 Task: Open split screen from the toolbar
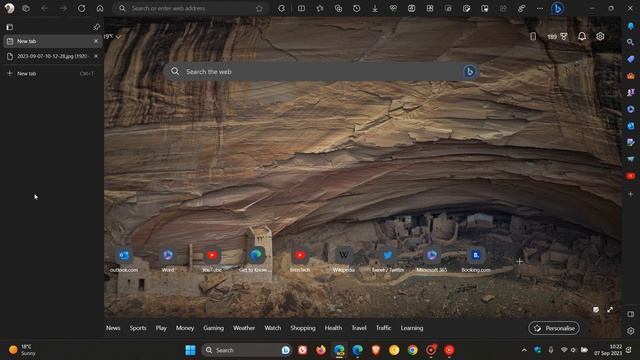301,8
